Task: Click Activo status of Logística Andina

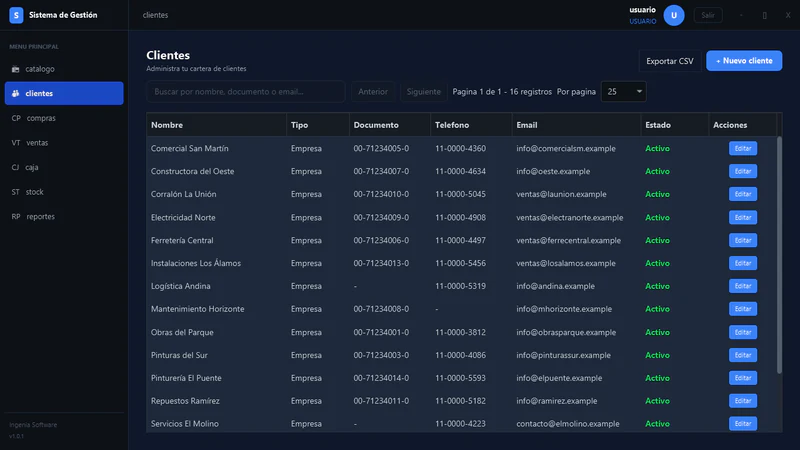Action: [657, 286]
